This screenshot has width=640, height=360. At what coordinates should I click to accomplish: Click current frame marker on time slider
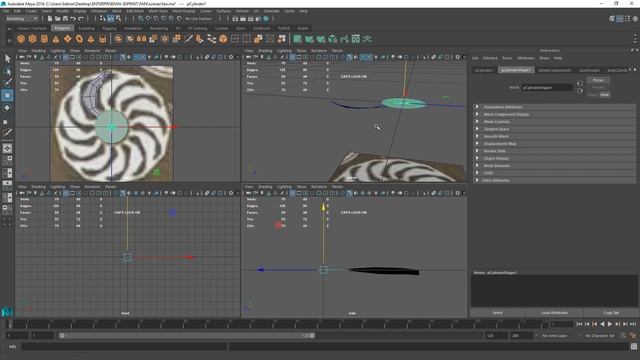pos(10,324)
